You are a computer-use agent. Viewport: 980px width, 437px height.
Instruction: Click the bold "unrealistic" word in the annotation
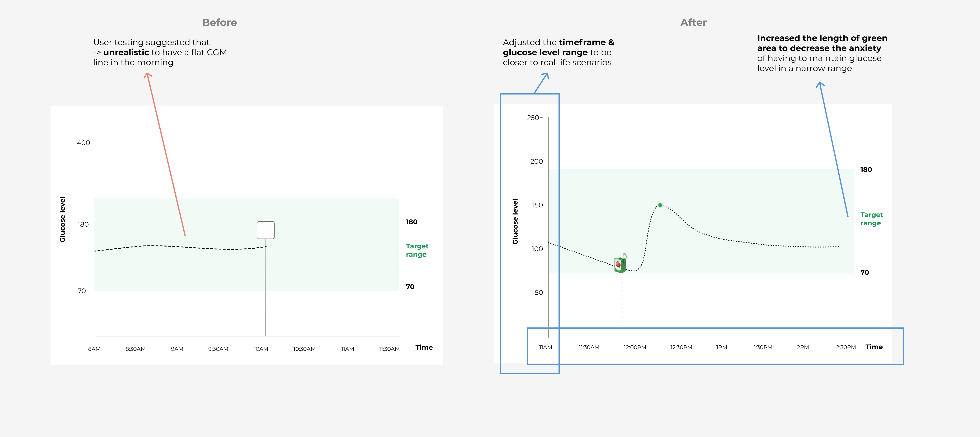(126, 52)
